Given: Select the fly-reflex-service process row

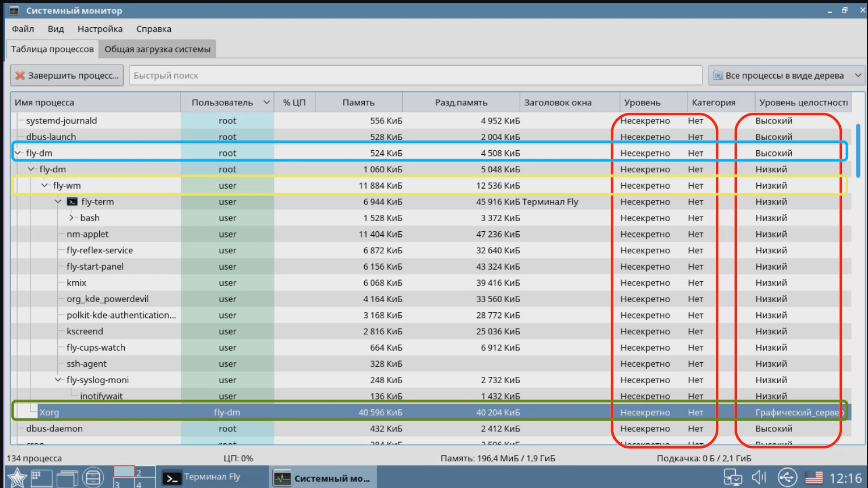Looking at the screenshot, I should click(x=431, y=250).
